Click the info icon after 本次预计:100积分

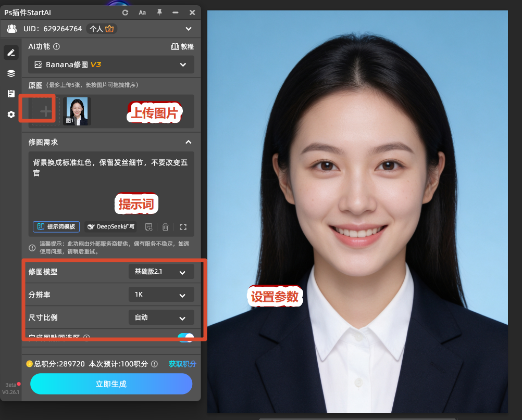tap(155, 364)
